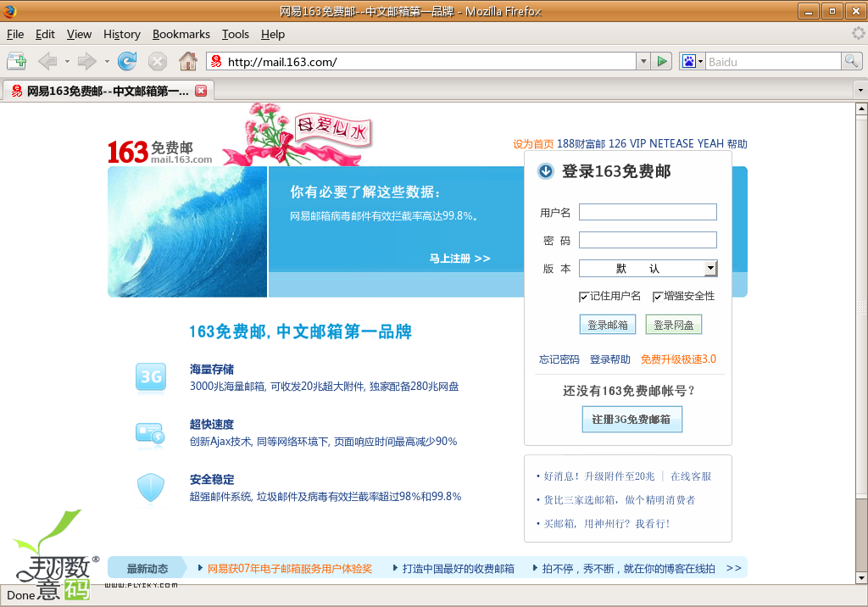This screenshot has height=607, width=868.
Task: Click the 163 免费邮 logo
Action: [159, 152]
